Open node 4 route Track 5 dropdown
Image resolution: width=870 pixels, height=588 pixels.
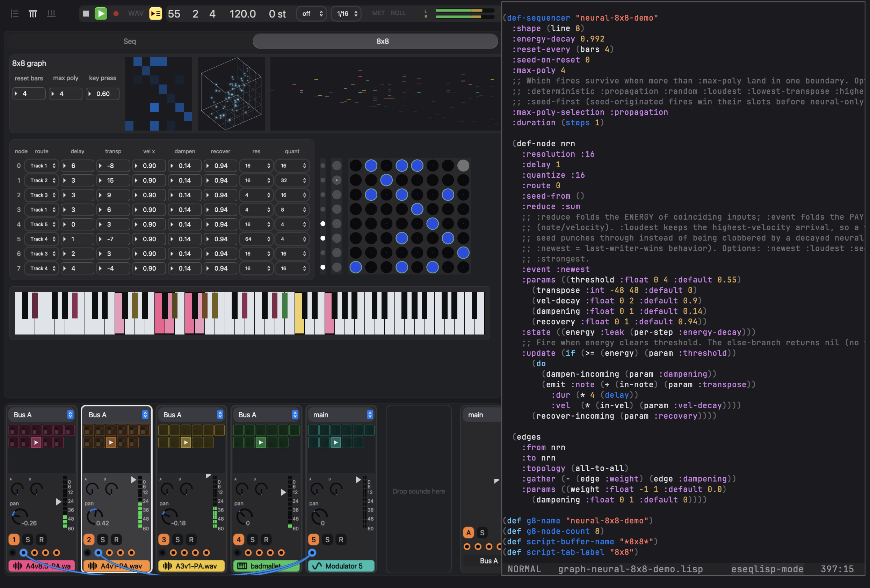click(x=42, y=225)
